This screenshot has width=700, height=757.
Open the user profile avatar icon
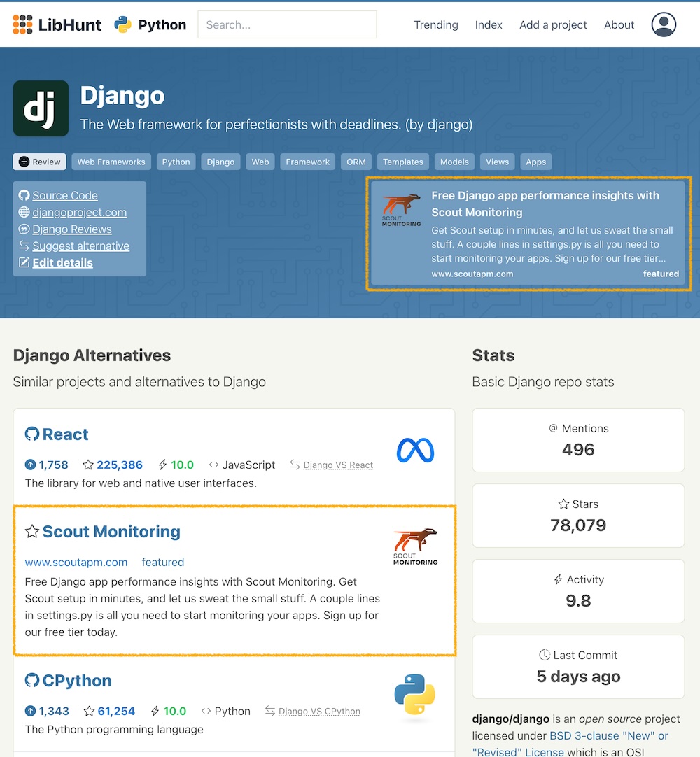(x=664, y=24)
